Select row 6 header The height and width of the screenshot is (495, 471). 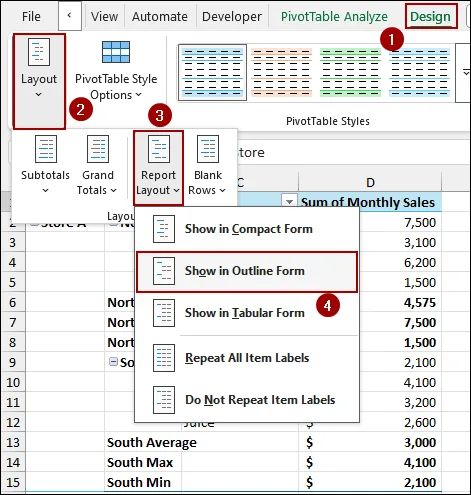point(13,302)
